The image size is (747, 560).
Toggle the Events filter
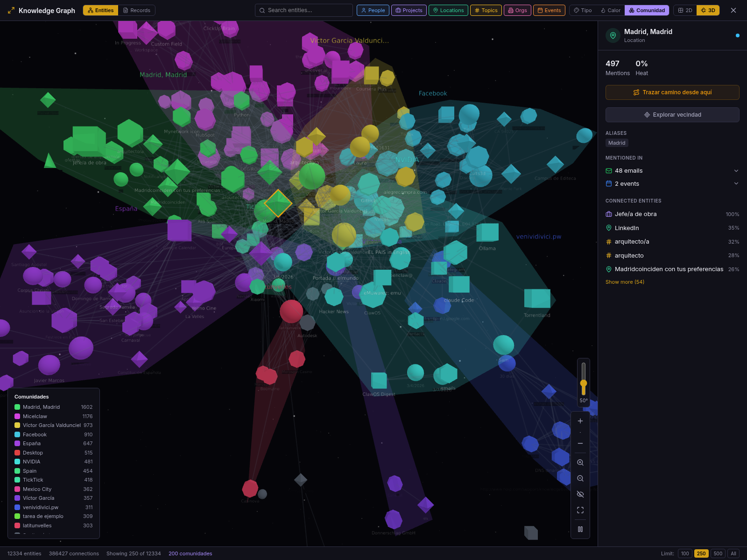(x=549, y=10)
